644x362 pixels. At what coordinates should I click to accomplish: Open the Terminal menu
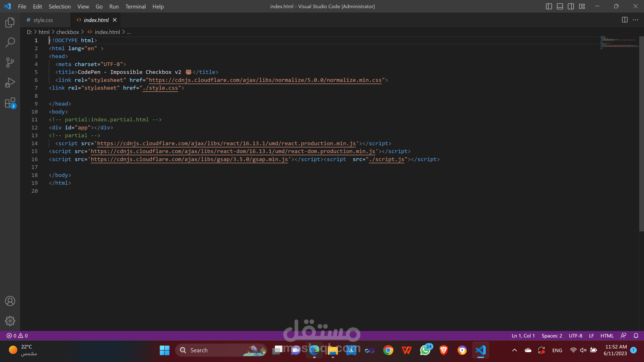click(136, 7)
